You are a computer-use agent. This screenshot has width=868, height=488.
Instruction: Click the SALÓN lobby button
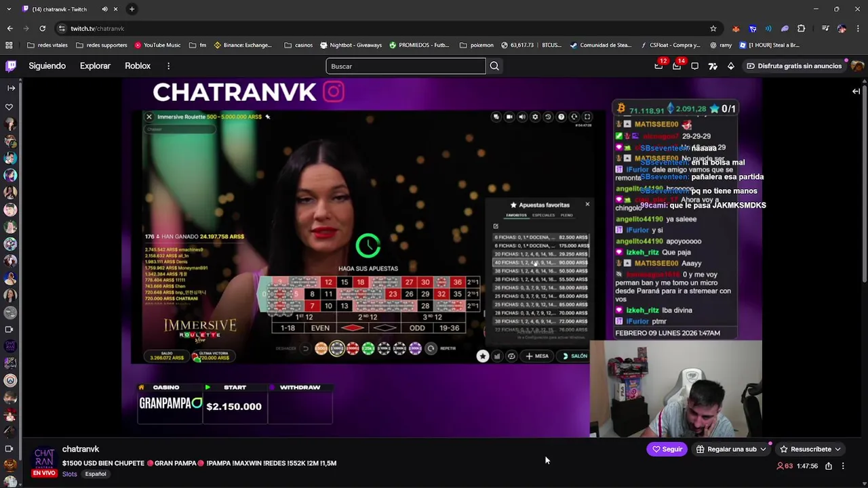(574, 356)
